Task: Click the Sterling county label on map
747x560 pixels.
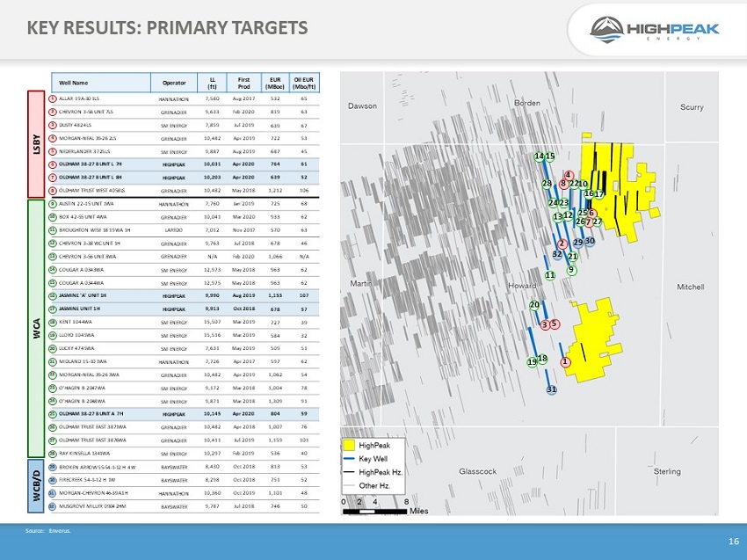Action: coord(667,471)
